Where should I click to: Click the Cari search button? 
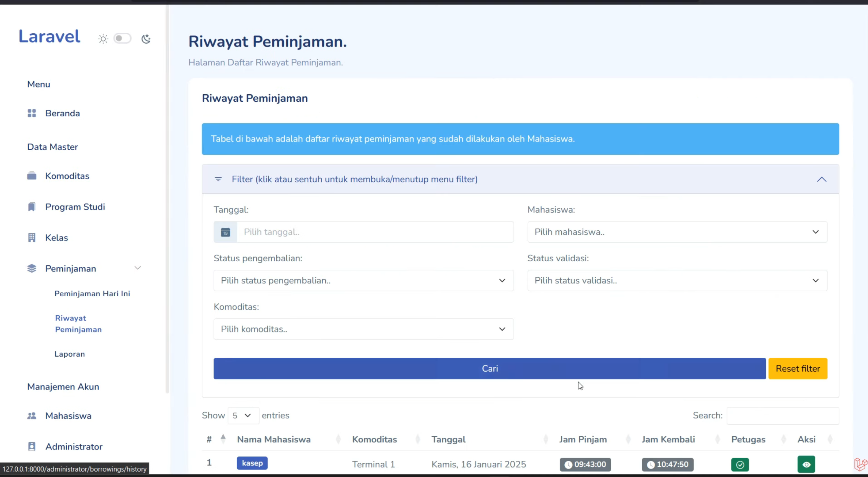coord(490,368)
